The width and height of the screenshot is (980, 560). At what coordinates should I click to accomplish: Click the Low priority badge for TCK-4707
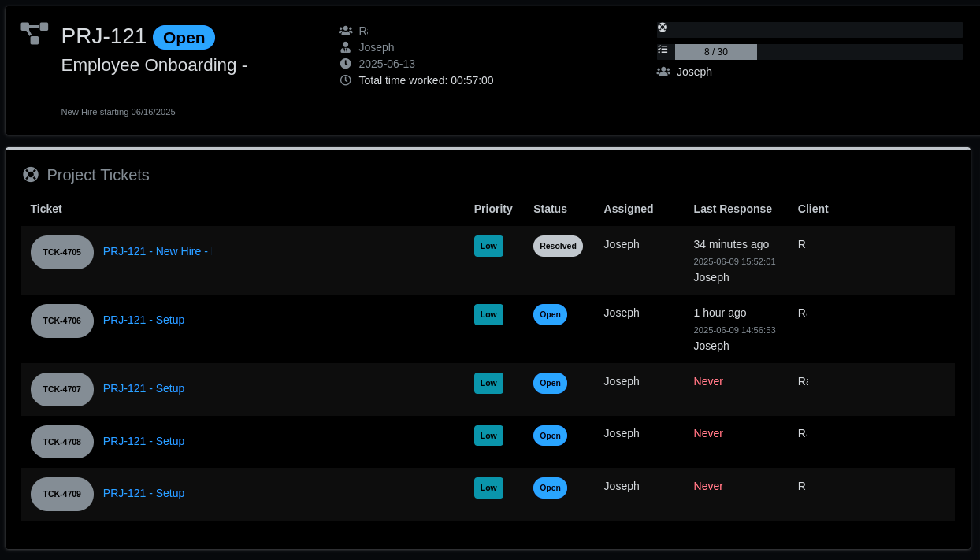pyautogui.click(x=488, y=383)
